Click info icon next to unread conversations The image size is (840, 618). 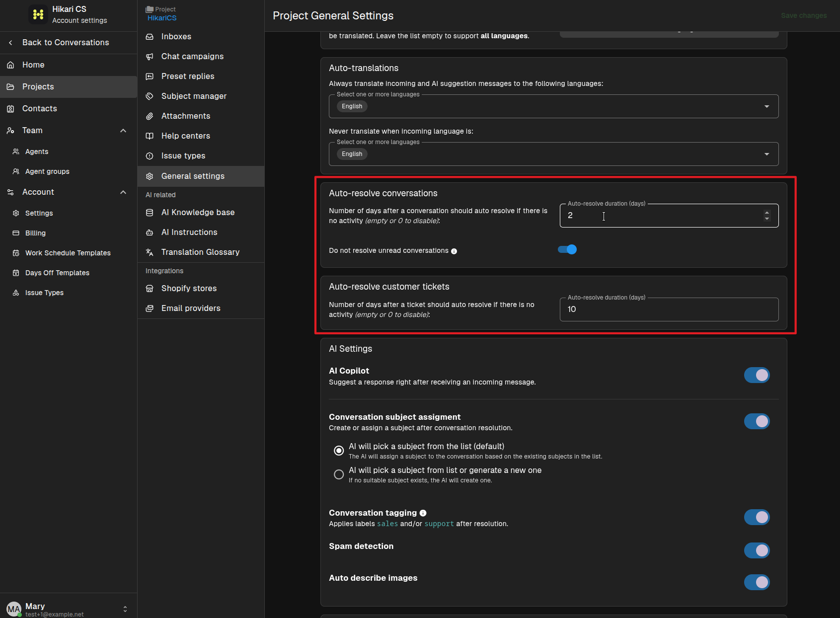(x=454, y=251)
